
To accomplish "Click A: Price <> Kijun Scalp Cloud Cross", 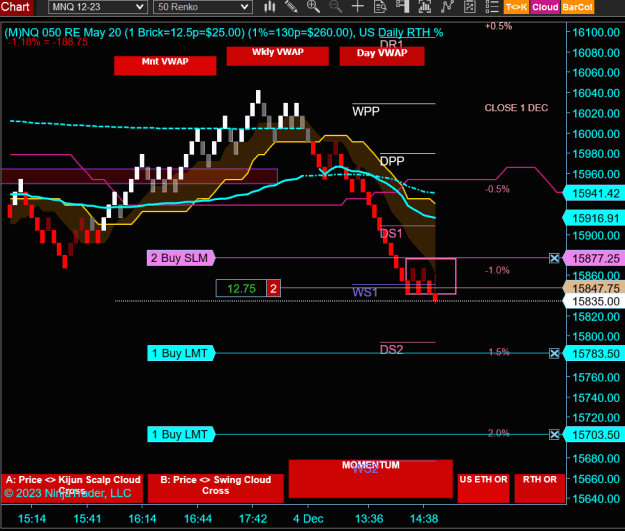I will pyautogui.click(x=72, y=488).
